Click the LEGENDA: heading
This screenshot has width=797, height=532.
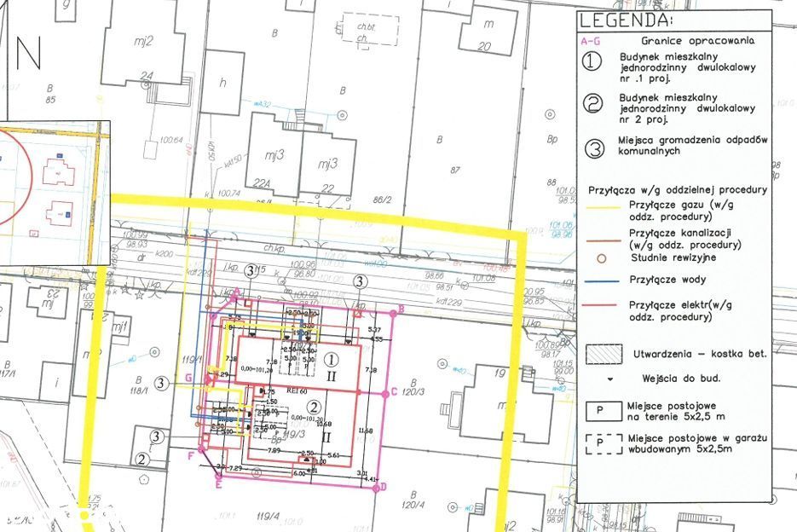(x=626, y=20)
